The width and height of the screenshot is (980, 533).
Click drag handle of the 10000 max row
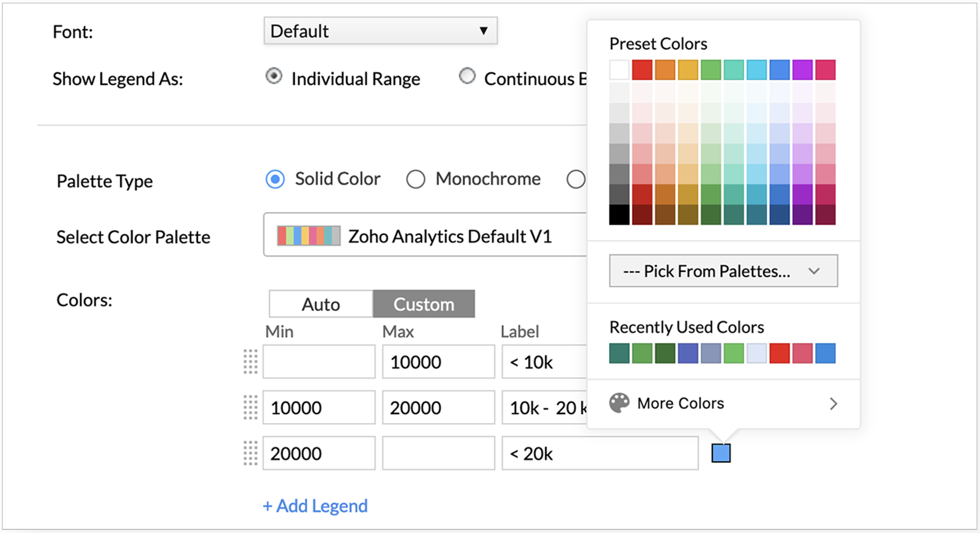tap(250, 362)
